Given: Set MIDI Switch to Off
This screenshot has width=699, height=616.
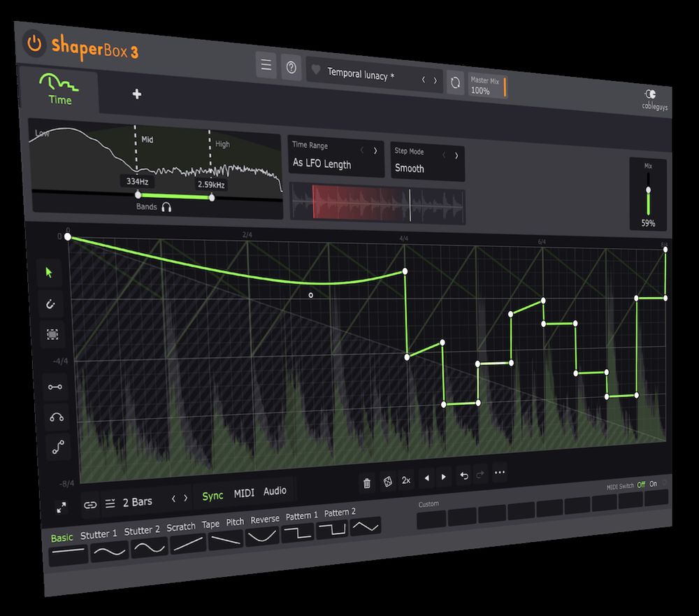Looking at the screenshot, I should coord(641,485).
